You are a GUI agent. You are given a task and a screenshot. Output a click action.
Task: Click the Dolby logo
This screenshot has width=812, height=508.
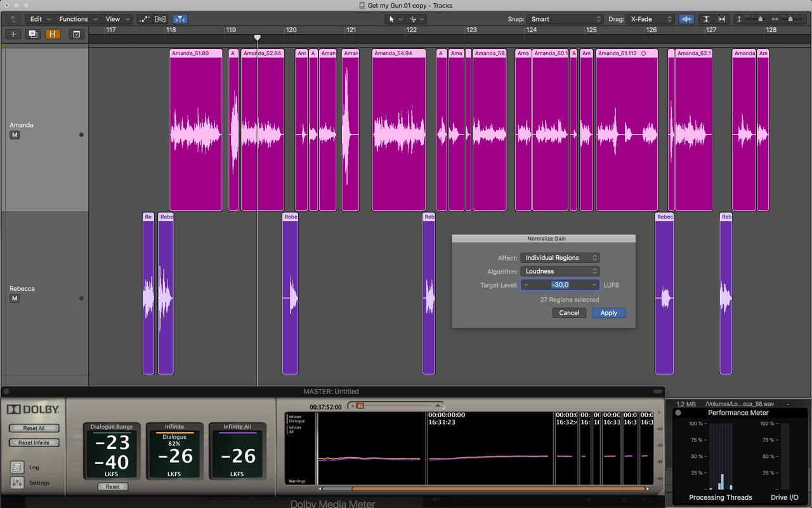(x=33, y=410)
